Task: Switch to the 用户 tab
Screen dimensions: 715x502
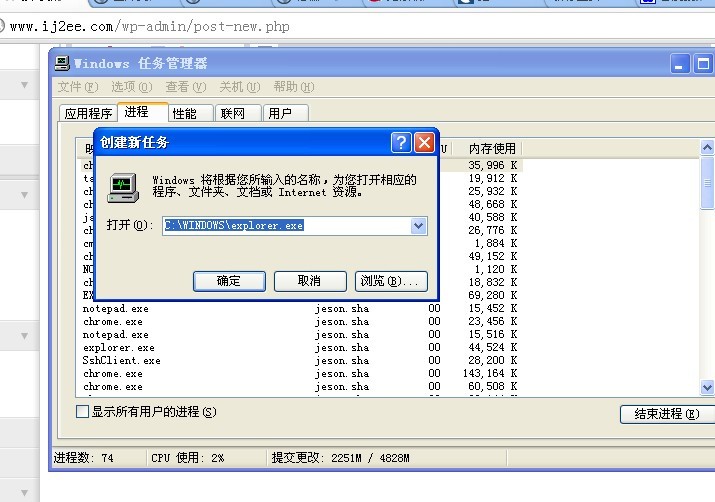Action: (x=285, y=113)
